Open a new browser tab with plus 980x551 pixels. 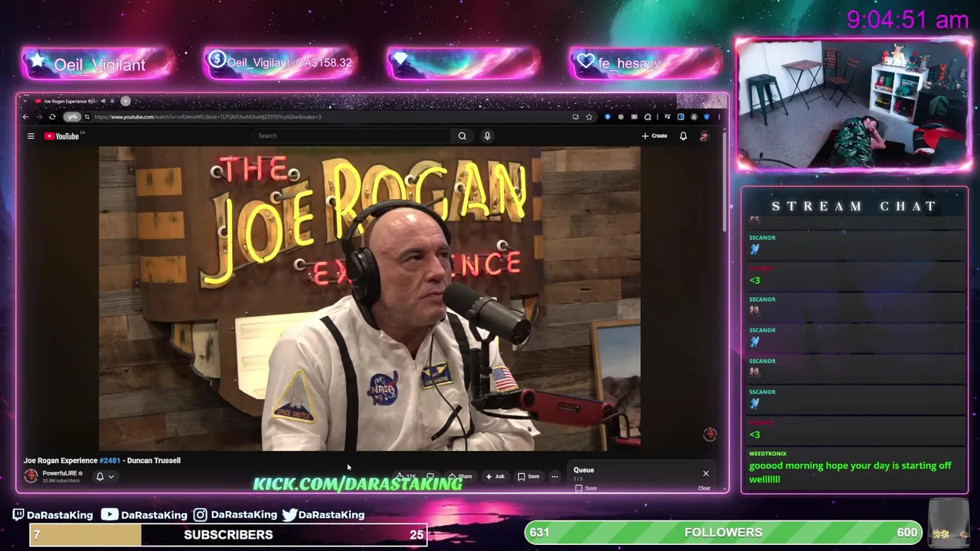(x=126, y=101)
